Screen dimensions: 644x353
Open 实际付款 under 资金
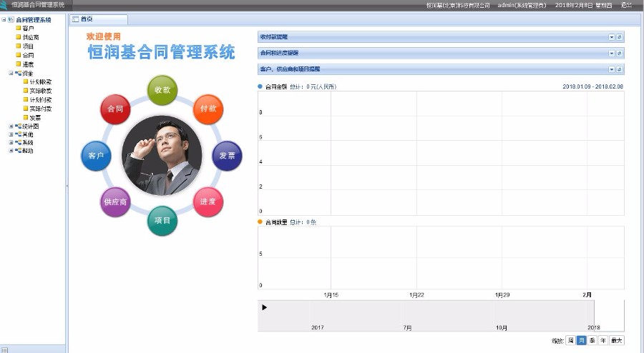click(x=40, y=109)
